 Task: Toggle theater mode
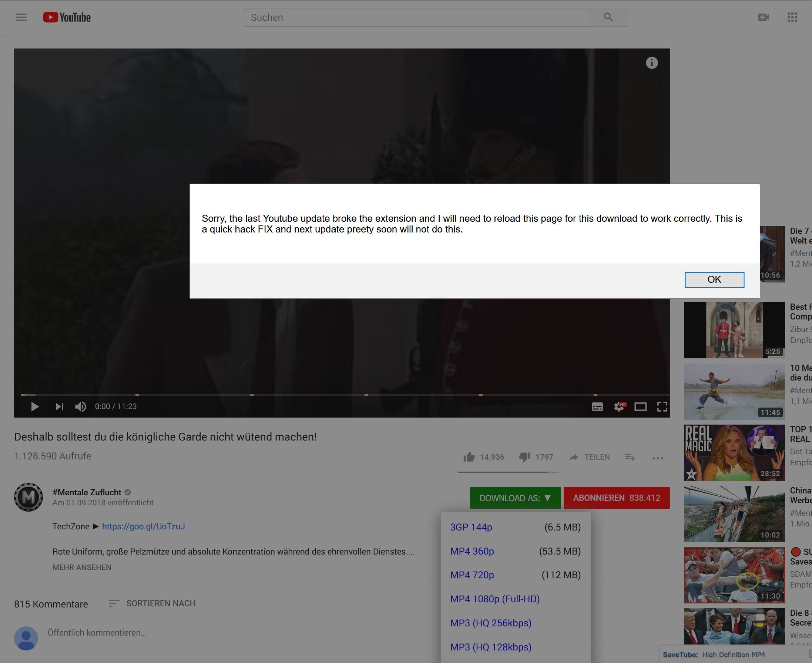(x=640, y=406)
